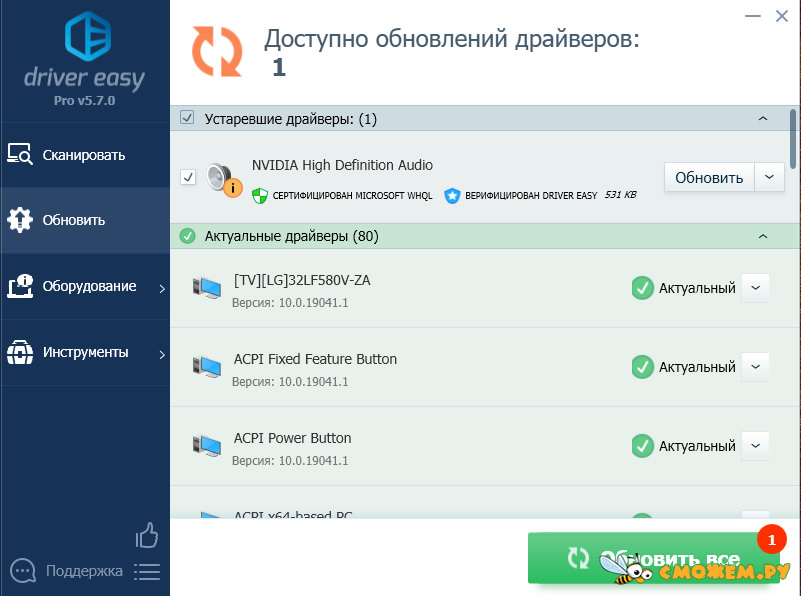Click the green check icon beside Актуальные драйверы
Image resolution: width=801 pixels, height=596 pixels.
pos(187,236)
